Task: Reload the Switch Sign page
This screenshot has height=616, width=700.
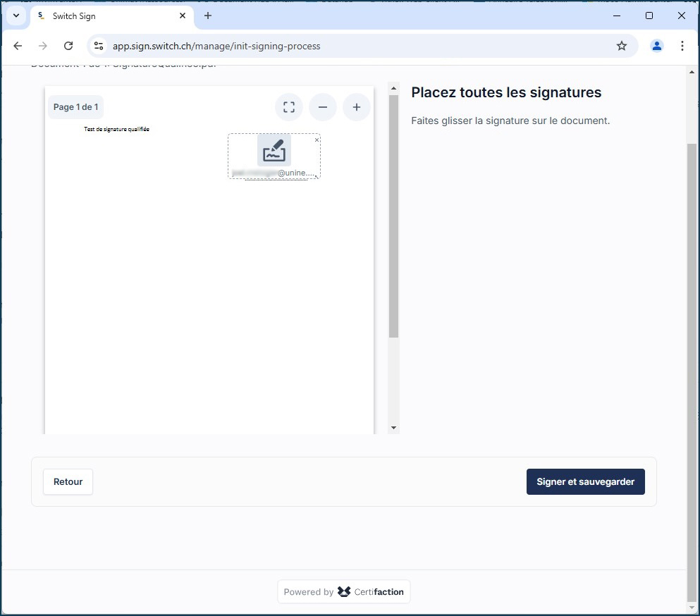Action: pyautogui.click(x=68, y=46)
